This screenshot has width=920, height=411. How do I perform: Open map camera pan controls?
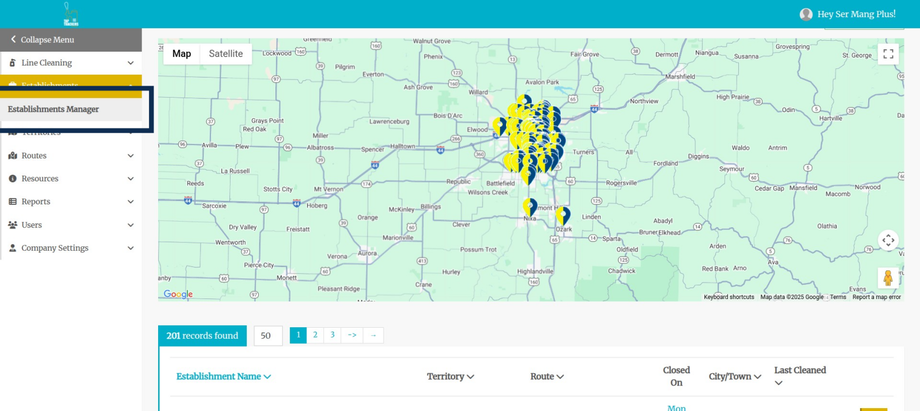tap(888, 240)
